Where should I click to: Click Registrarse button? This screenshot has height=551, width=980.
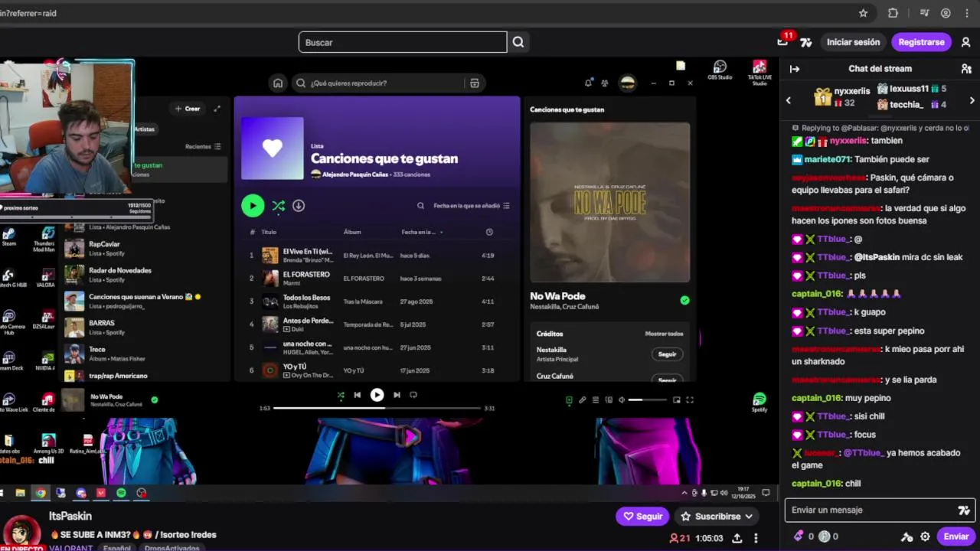(x=921, y=42)
